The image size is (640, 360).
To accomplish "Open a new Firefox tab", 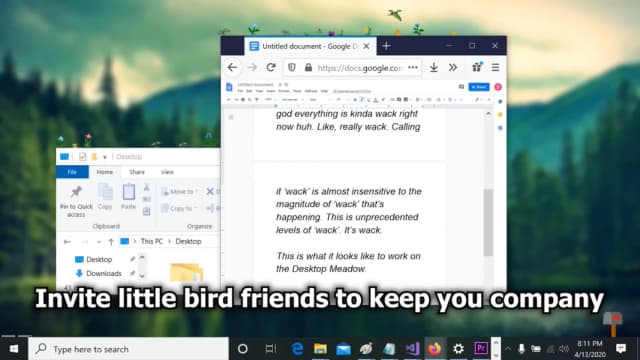I will coord(386,46).
